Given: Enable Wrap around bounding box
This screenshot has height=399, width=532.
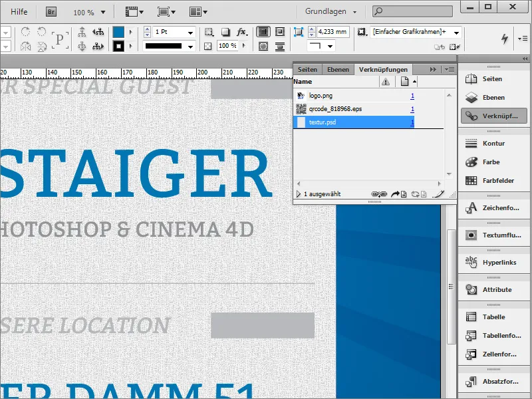Looking at the screenshot, I should click(280, 32).
